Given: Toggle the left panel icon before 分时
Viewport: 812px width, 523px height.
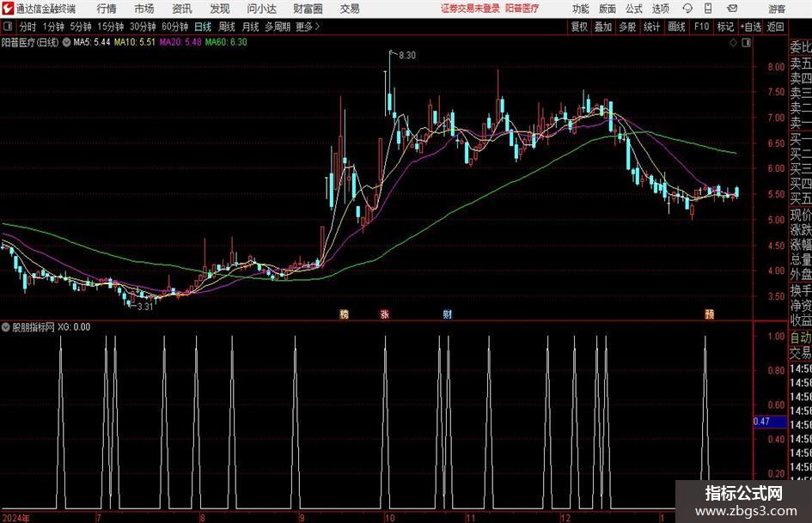Looking at the screenshot, I should (x=7, y=27).
